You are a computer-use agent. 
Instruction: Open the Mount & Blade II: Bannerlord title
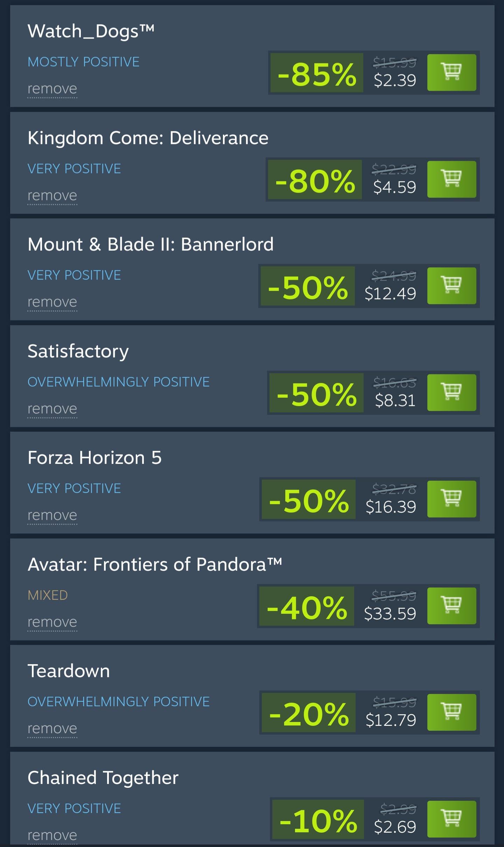click(x=150, y=244)
